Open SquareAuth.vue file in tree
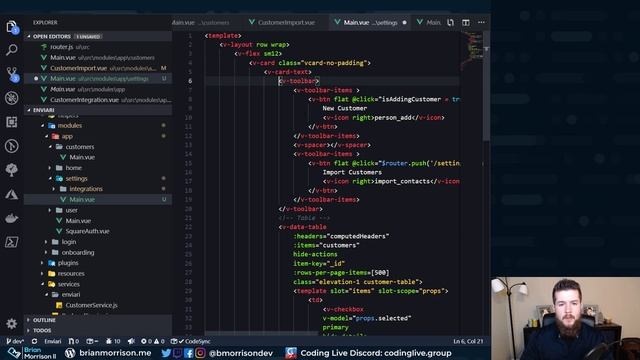Image resolution: width=640 pixels, height=360 pixels. click(98, 231)
